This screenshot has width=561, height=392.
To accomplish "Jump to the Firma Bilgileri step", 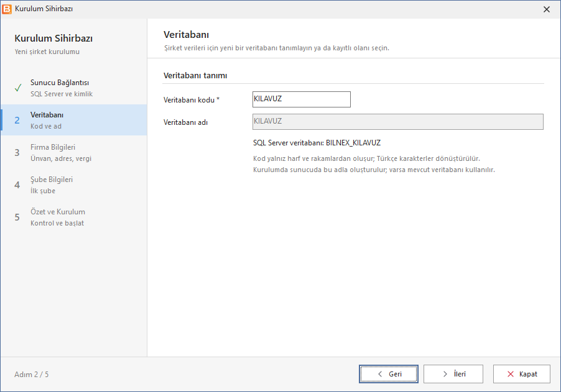I will click(x=74, y=153).
